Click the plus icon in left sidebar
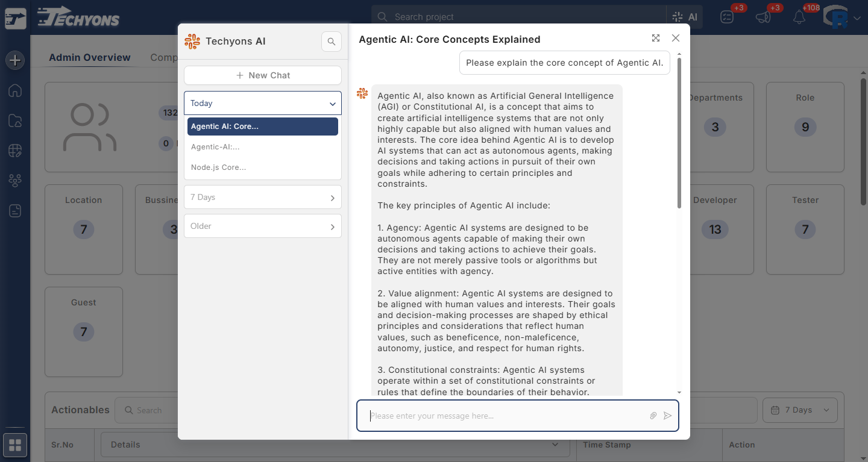 click(x=15, y=60)
